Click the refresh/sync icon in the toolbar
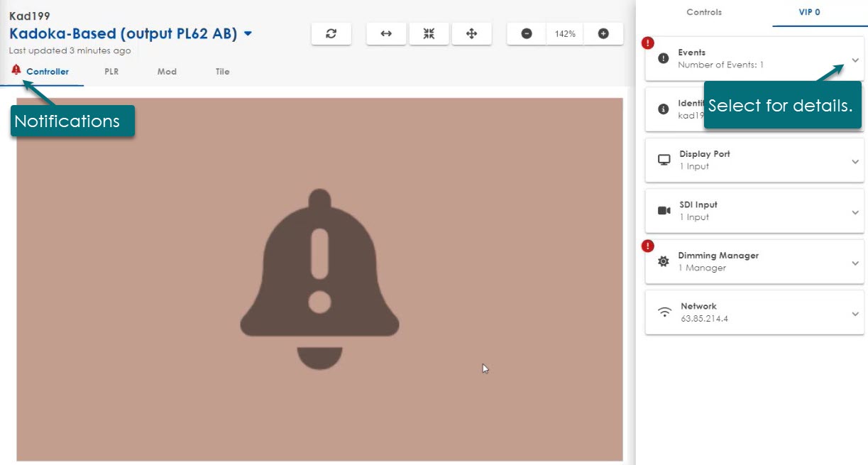 (331, 33)
